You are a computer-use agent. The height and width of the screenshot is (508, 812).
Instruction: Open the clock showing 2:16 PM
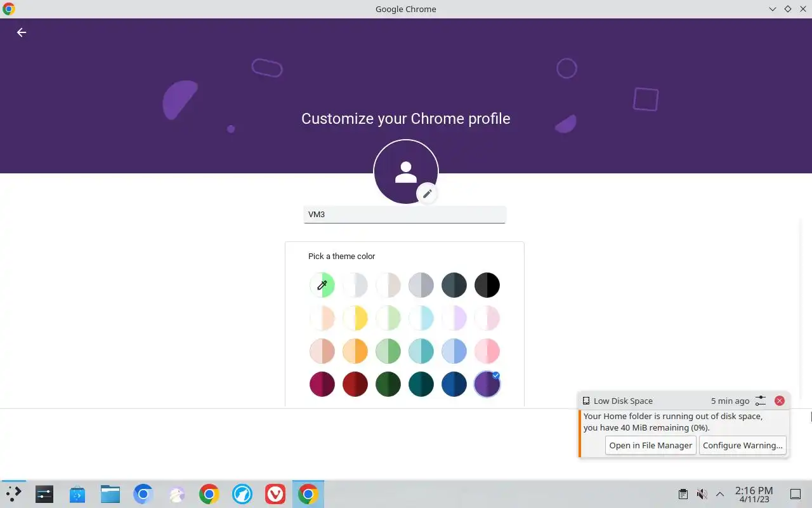tap(754, 494)
